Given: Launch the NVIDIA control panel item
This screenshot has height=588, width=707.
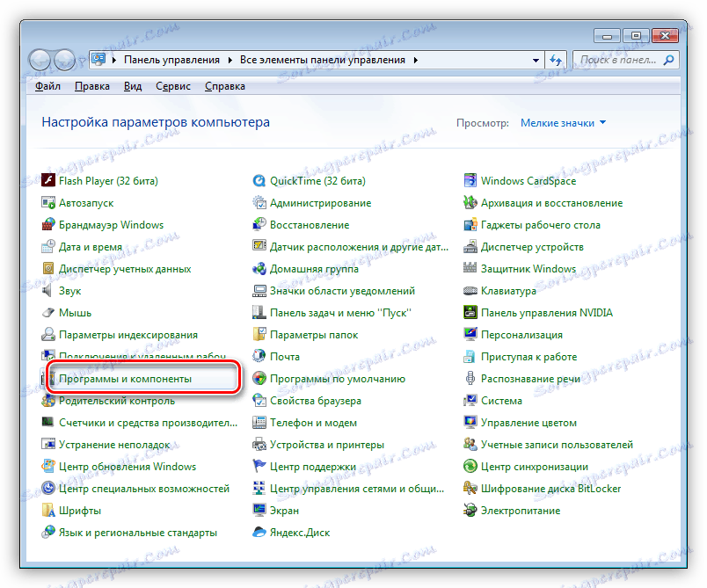Looking at the screenshot, I should click(x=546, y=312).
